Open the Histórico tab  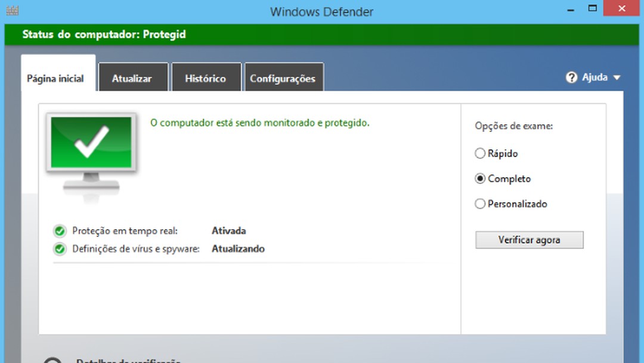pos(206,77)
